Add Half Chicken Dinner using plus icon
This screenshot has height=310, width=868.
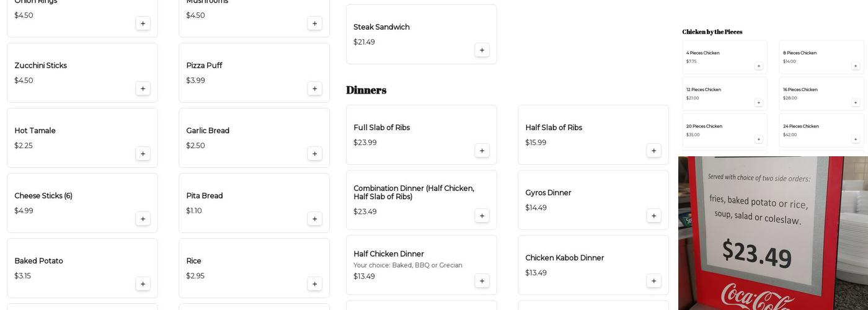click(482, 281)
